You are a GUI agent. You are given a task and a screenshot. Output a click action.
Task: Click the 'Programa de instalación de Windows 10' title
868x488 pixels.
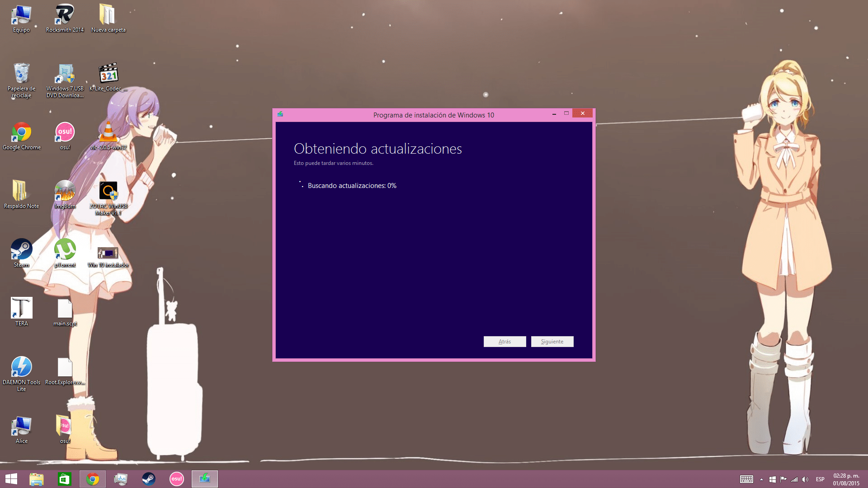434,115
